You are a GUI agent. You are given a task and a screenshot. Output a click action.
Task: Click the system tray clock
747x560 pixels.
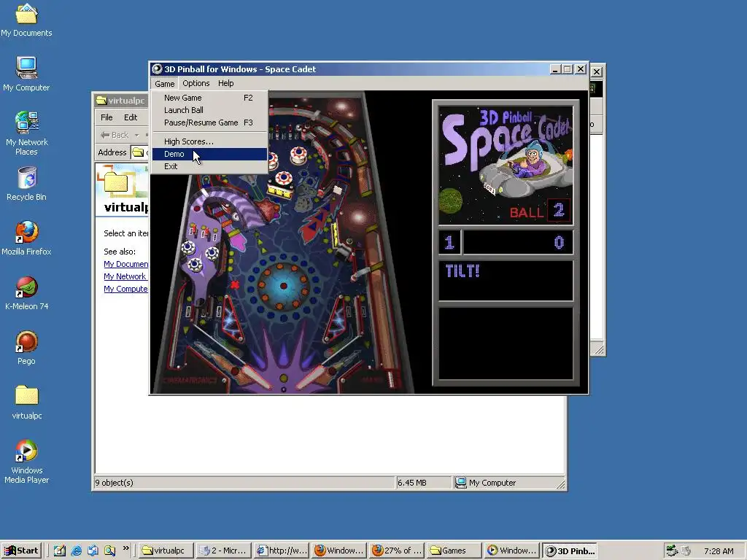pos(719,551)
